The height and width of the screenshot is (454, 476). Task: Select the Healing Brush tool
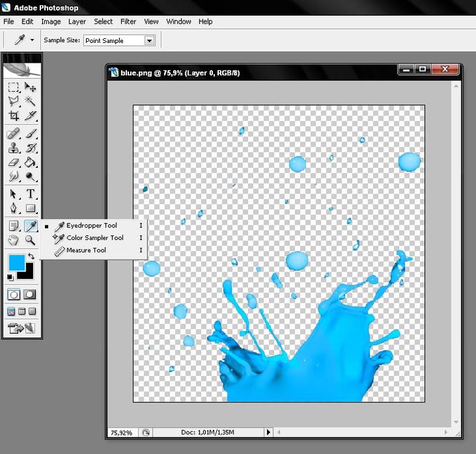click(x=13, y=134)
